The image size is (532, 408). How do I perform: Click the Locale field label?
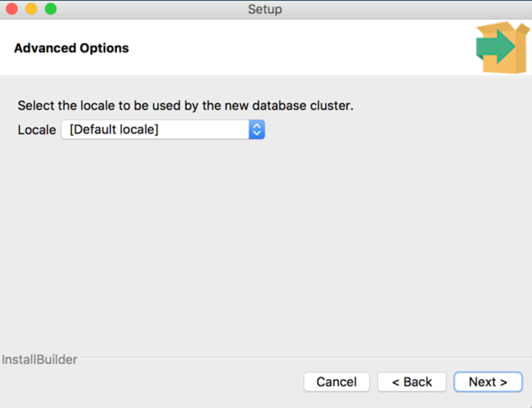pos(36,130)
